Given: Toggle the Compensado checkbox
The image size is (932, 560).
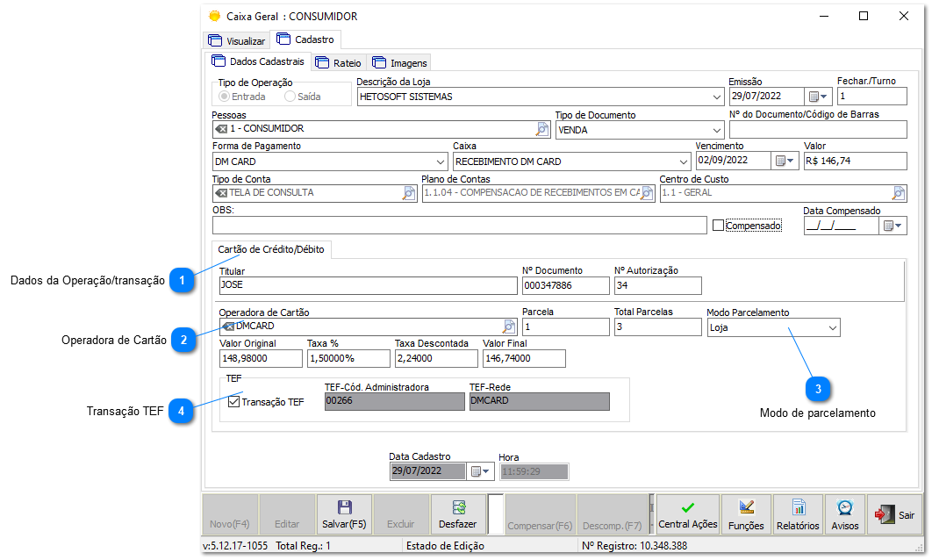Looking at the screenshot, I should pyautogui.click(x=719, y=226).
